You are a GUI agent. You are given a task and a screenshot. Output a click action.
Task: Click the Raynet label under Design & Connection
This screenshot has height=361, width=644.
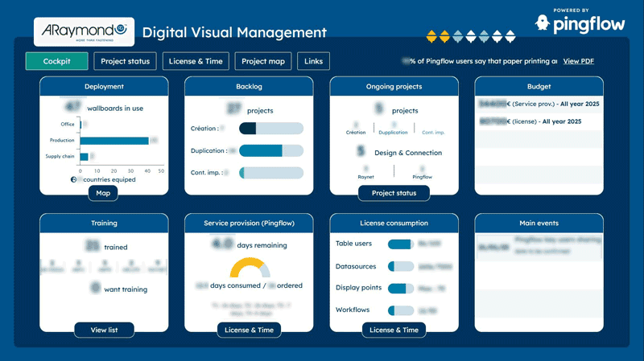pos(365,177)
